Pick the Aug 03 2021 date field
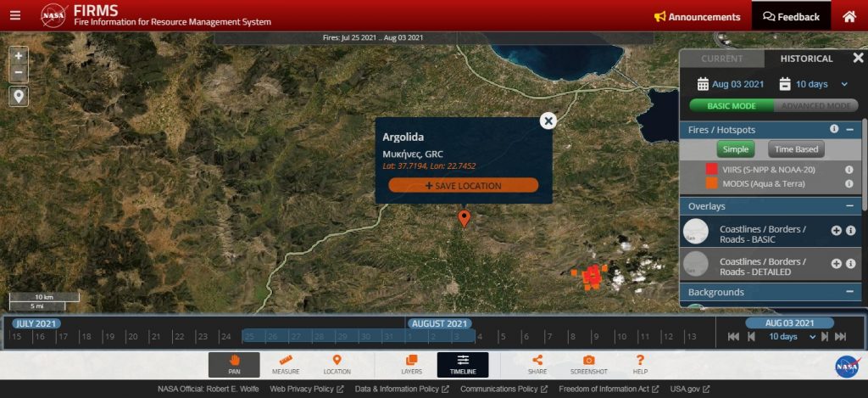This screenshot has width=868, height=398. 738,84
